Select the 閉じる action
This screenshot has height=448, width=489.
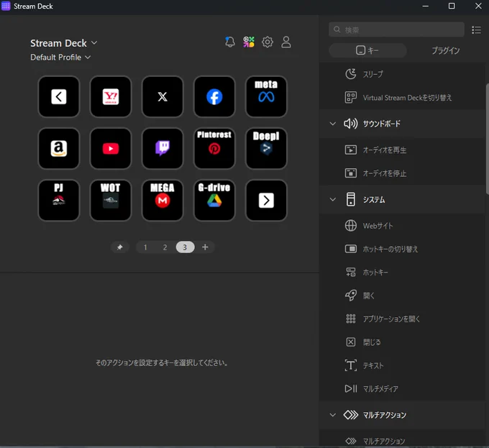[402, 342]
